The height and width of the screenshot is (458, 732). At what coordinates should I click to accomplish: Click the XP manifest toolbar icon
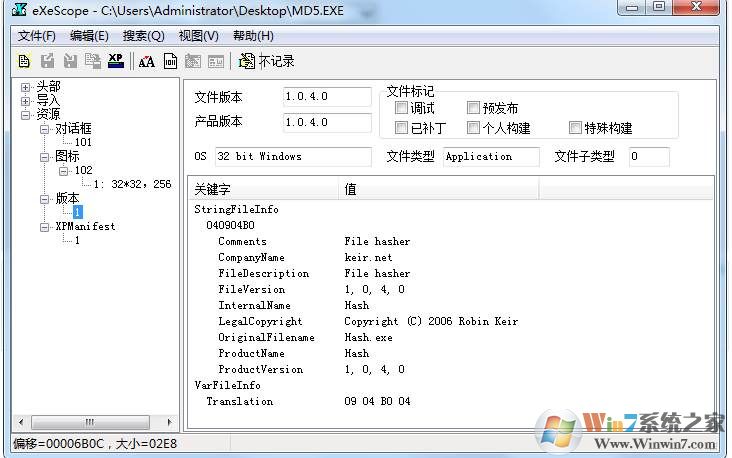click(116, 61)
